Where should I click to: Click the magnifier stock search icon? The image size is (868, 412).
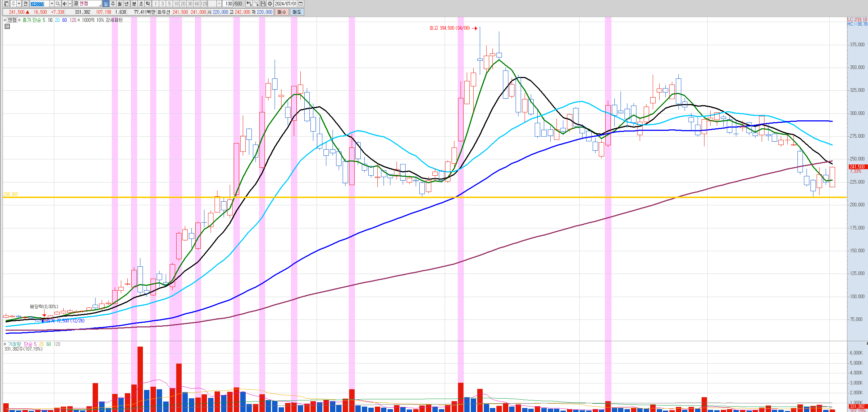tap(58, 4)
